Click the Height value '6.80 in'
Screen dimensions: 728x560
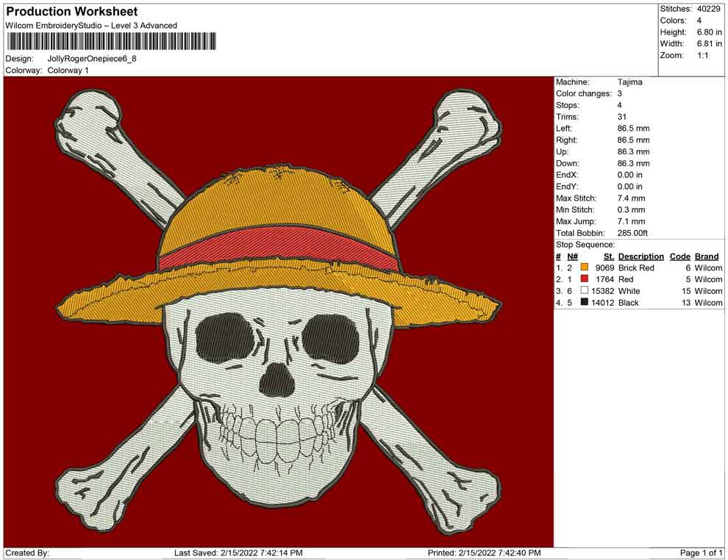point(710,32)
